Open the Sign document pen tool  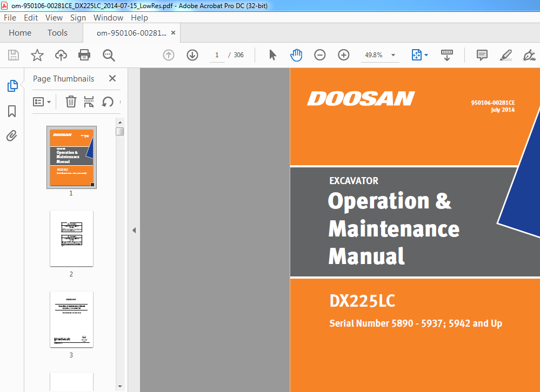tap(529, 55)
